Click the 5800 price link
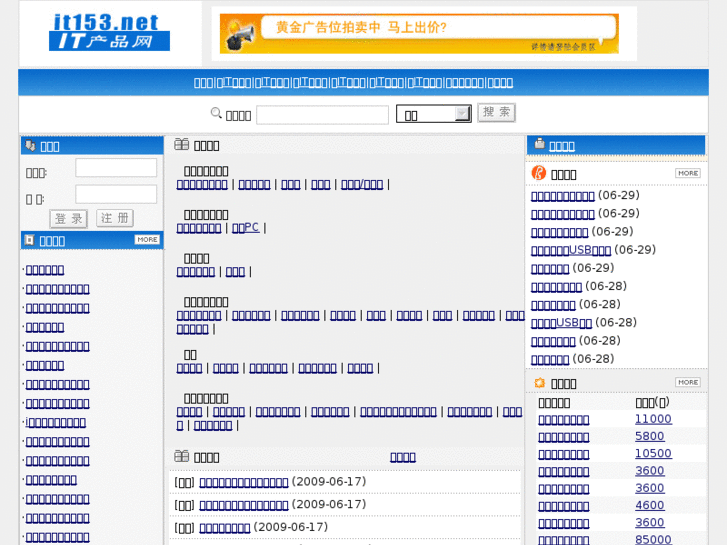The image size is (727, 545). pos(650,436)
